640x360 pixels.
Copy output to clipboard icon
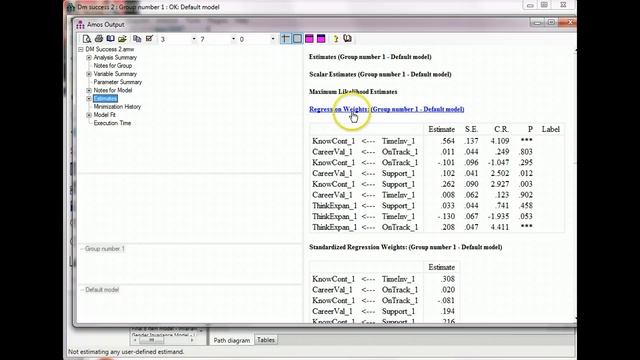click(x=137, y=39)
